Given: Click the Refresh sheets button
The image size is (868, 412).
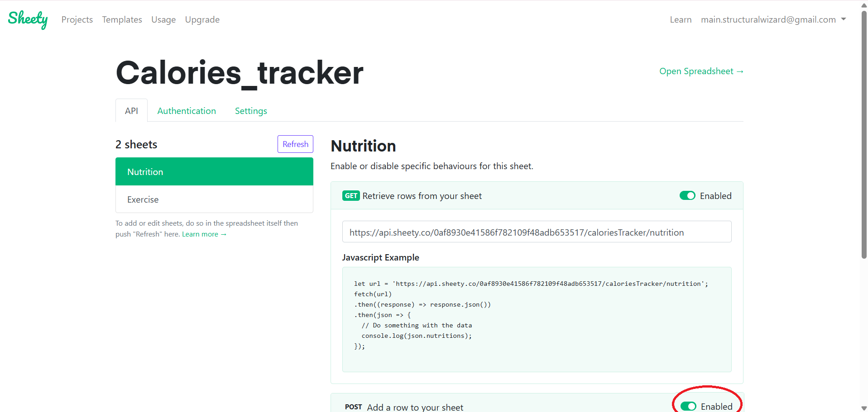Looking at the screenshot, I should pos(295,144).
